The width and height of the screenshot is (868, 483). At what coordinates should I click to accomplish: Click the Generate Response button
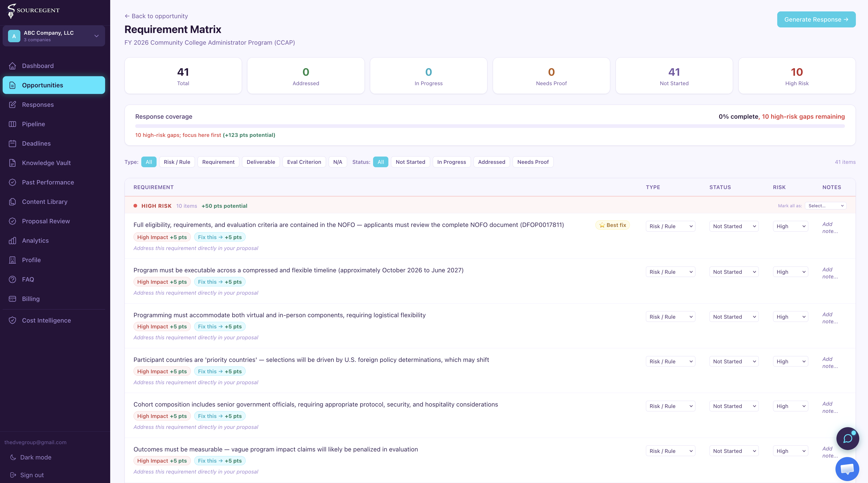pyautogui.click(x=816, y=19)
